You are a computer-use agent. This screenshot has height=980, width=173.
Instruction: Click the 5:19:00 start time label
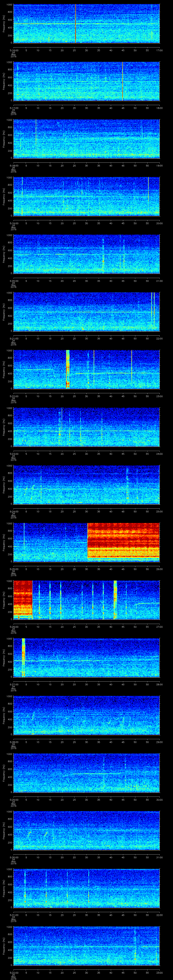pyautogui.click(x=14, y=223)
